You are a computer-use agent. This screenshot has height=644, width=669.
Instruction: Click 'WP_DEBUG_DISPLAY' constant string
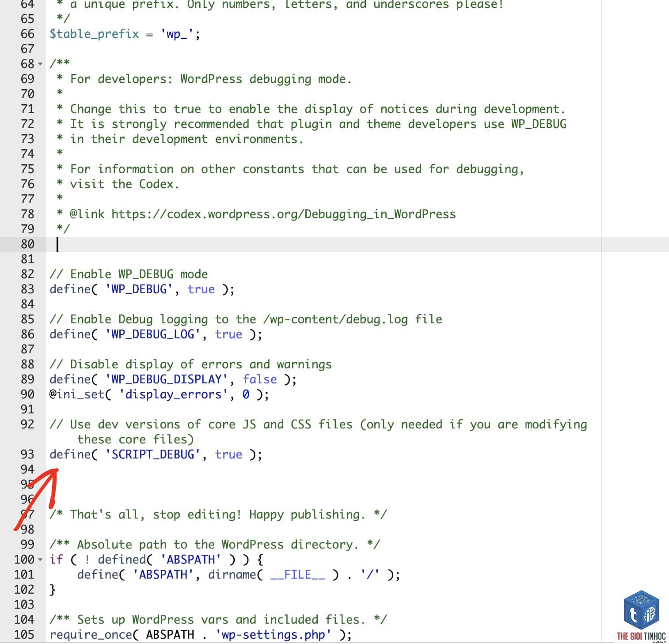166,379
